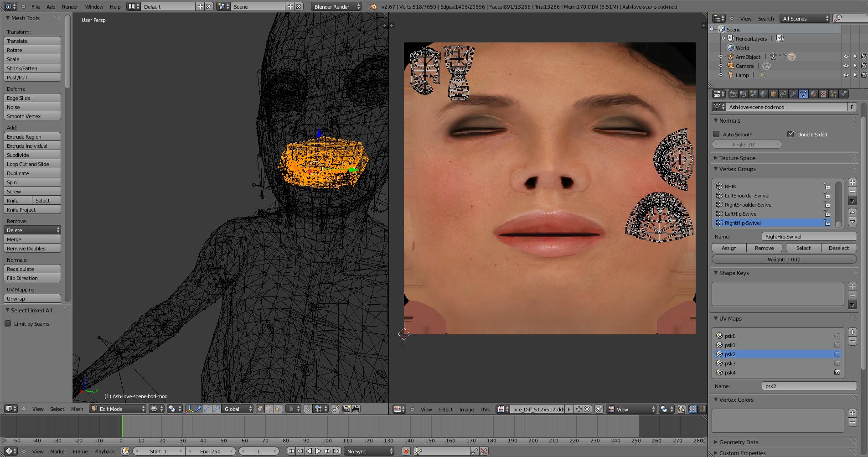Click the Remove Doubles button

32,248
